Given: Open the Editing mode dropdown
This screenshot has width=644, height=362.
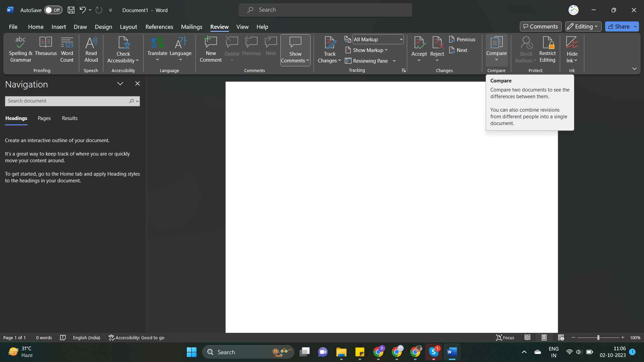Looking at the screenshot, I should tap(583, 26).
